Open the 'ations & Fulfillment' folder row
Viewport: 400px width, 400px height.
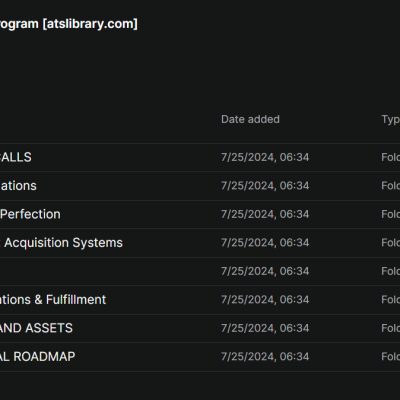click(200, 300)
